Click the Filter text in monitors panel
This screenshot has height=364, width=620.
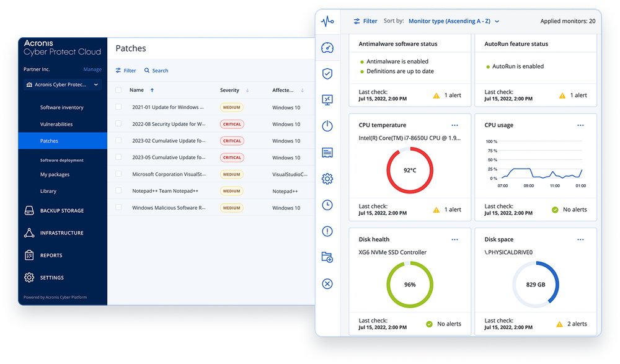click(x=370, y=21)
